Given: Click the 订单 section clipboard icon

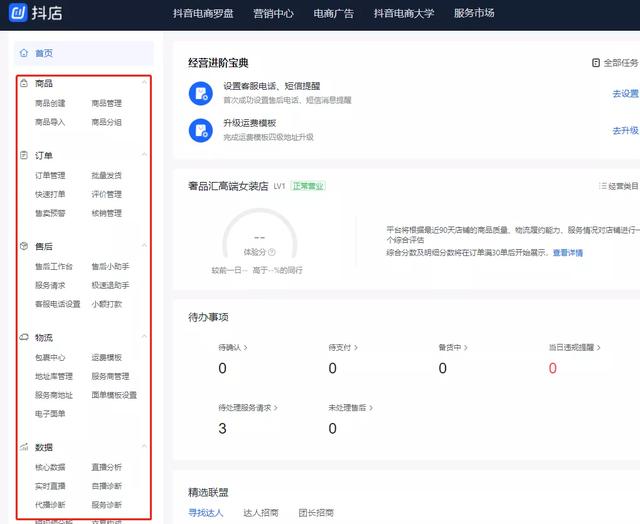Looking at the screenshot, I should [24, 155].
